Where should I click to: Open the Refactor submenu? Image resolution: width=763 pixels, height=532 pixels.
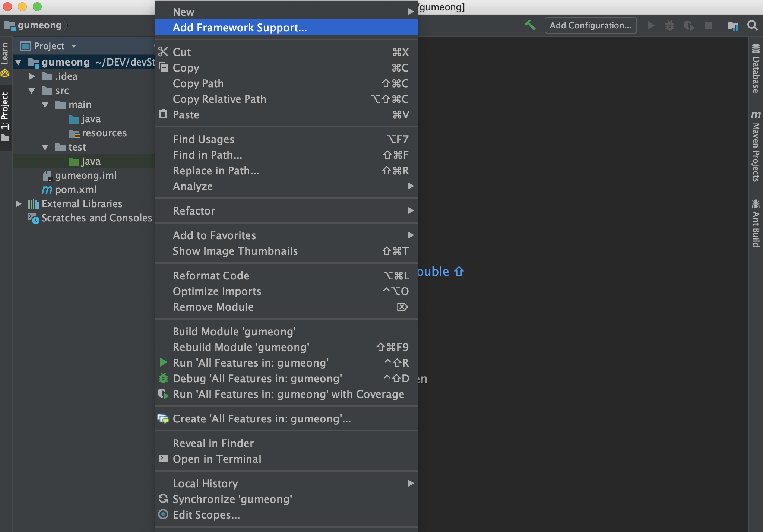(x=194, y=211)
